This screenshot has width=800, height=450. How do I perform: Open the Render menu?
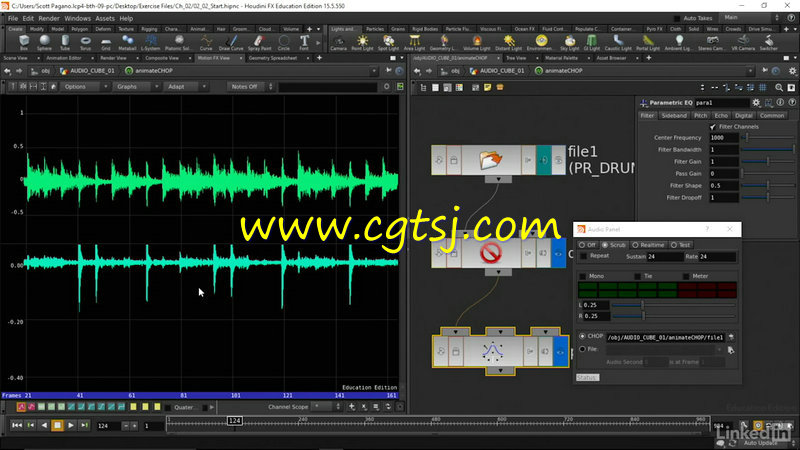tap(49, 18)
